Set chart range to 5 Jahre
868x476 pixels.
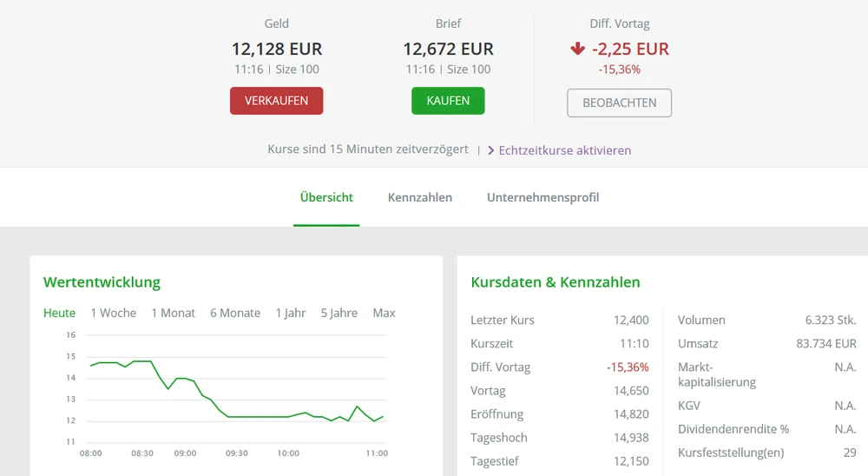[x=339, y=313]
